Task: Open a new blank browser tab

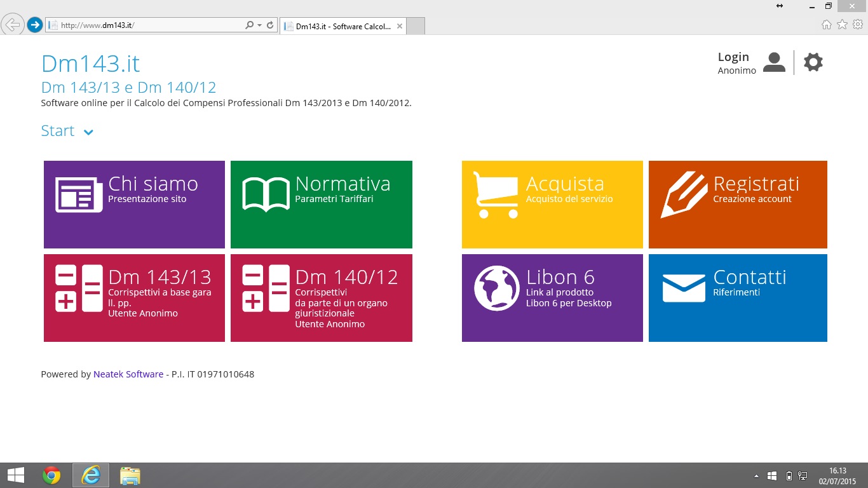Action: point(415,26)
